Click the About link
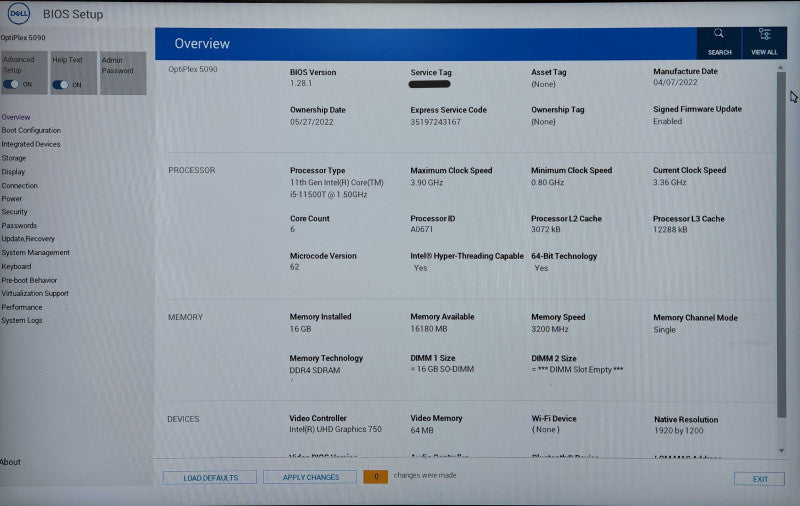The width and height of the screenshot is (800, 506). [10, 462]
